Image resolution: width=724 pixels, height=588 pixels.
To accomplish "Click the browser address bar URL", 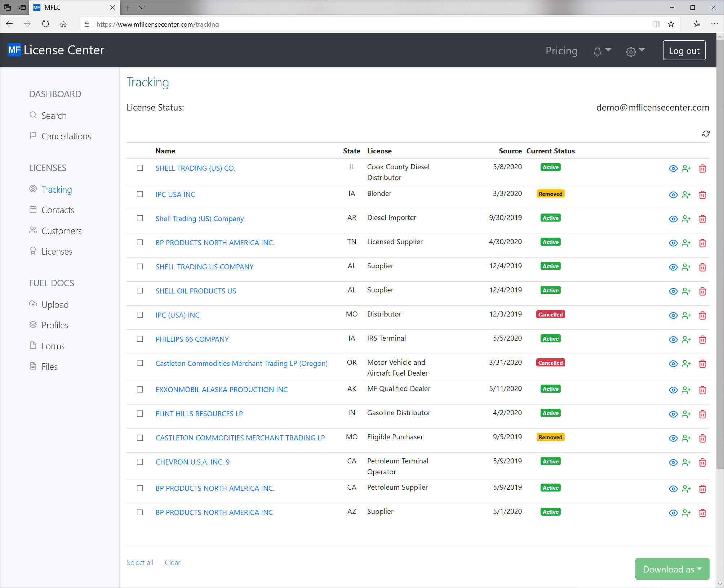I will coord(157,24).
